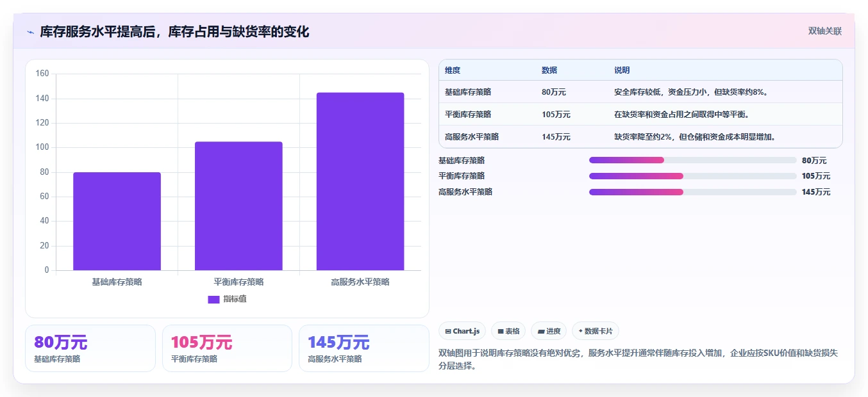Image resolution: width=868 pixels, height=397 pixels.
Task: Select the 高服务水平策略 bar in chart
Action: [360, 181]
